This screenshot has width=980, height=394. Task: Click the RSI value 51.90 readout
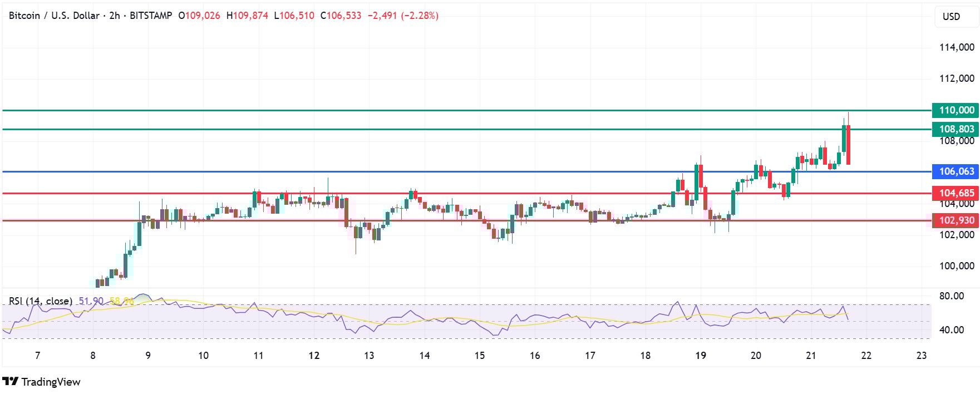[x=91, y=301]
